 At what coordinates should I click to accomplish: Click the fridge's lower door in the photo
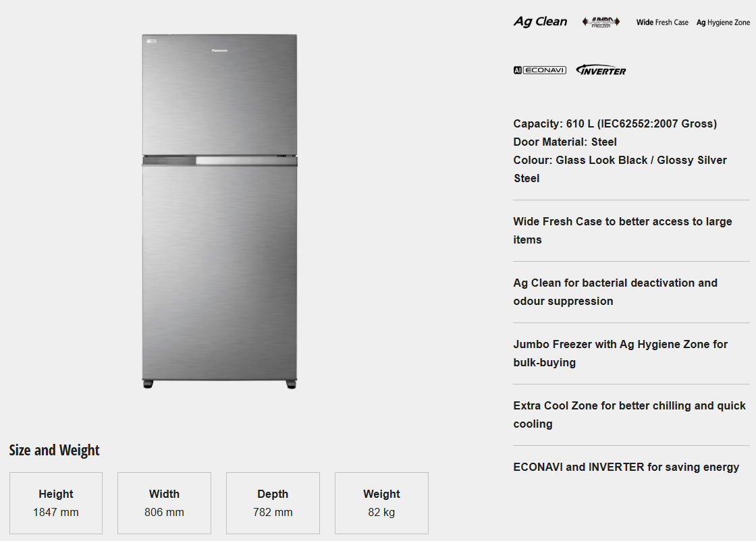pyautogui.click(x=219, y=270)
